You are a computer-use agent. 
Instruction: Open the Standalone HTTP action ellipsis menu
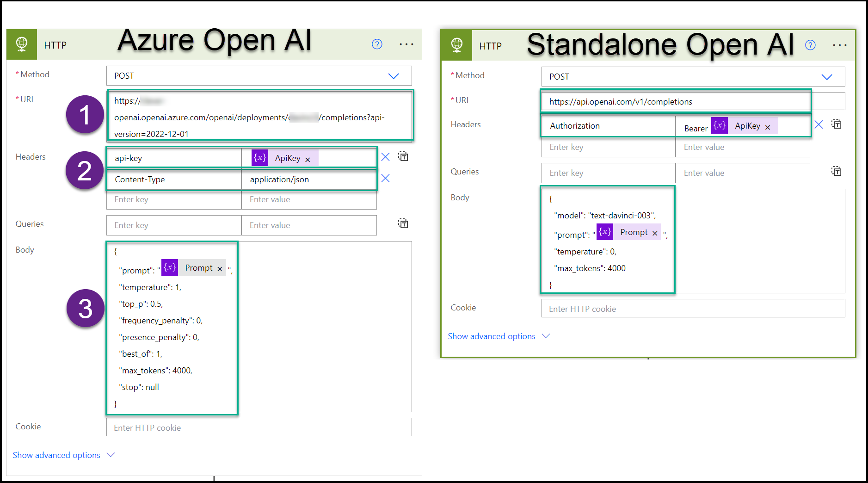[x=839, y=45]
